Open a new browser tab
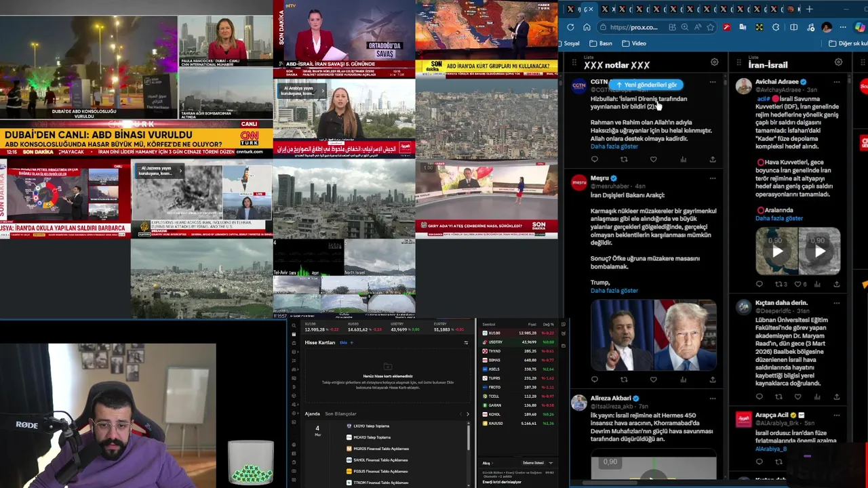This screenshot has height=488, width=868. point(809,9)
